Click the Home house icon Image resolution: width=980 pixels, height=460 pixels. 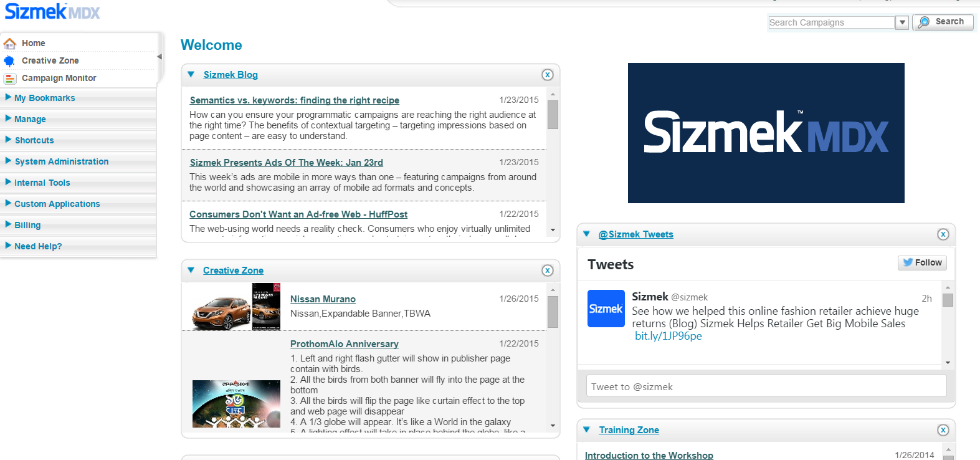point(9,43)
